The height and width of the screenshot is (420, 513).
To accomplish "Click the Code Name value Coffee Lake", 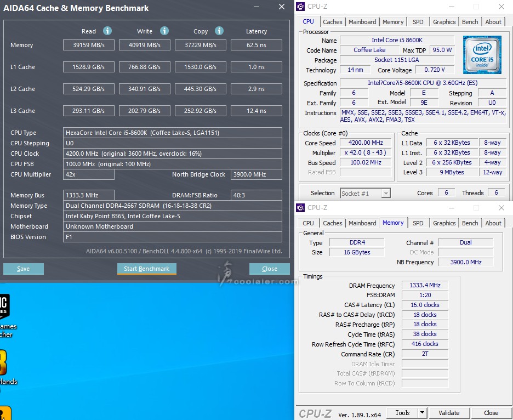I will [x=369, y=50].
